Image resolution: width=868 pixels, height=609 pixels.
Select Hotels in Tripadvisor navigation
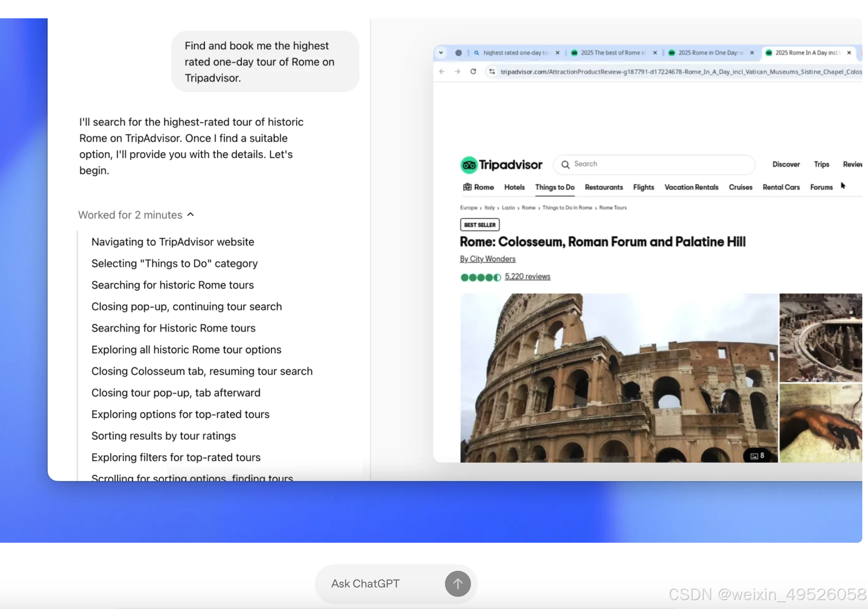(514, 187)
